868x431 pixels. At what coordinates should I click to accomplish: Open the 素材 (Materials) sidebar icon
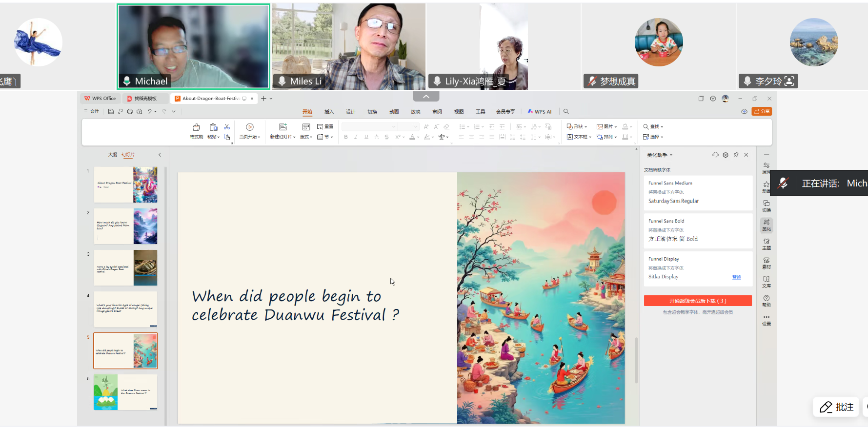point(767,263)
